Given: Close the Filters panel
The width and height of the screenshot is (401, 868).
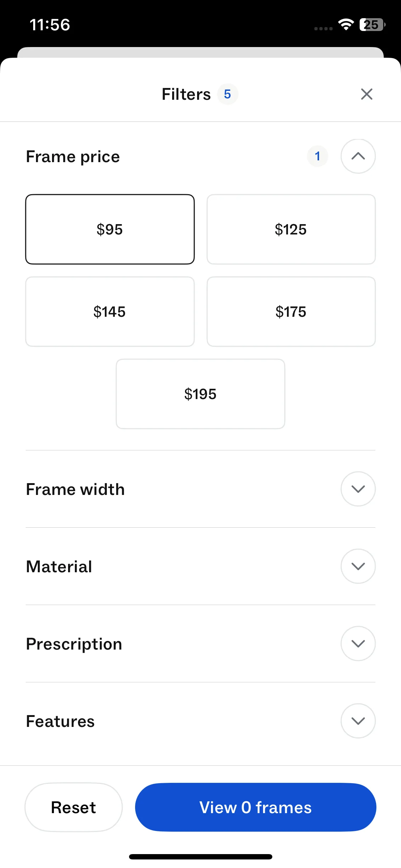Looking at the screenshot, I should (x=366, y=94).
